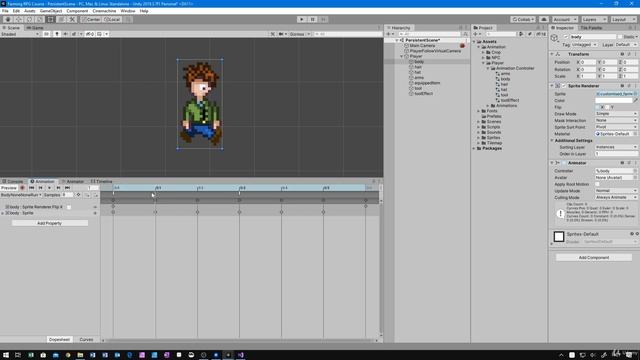640x360 pixels.
Task: Click the Add keyframe diamond icon
Action: [x=79, y=195]
